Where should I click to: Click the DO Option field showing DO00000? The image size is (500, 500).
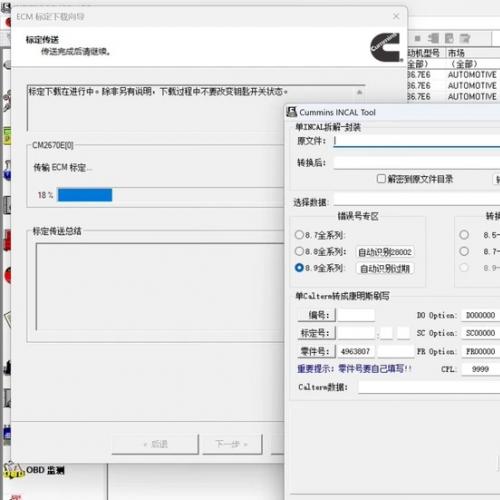[x=481, y=315]
